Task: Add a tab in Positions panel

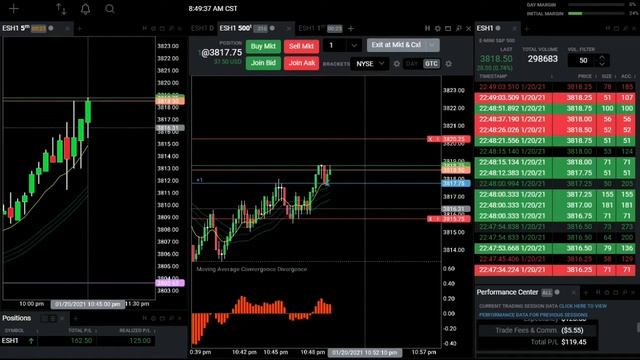Action: coord(76,318)
